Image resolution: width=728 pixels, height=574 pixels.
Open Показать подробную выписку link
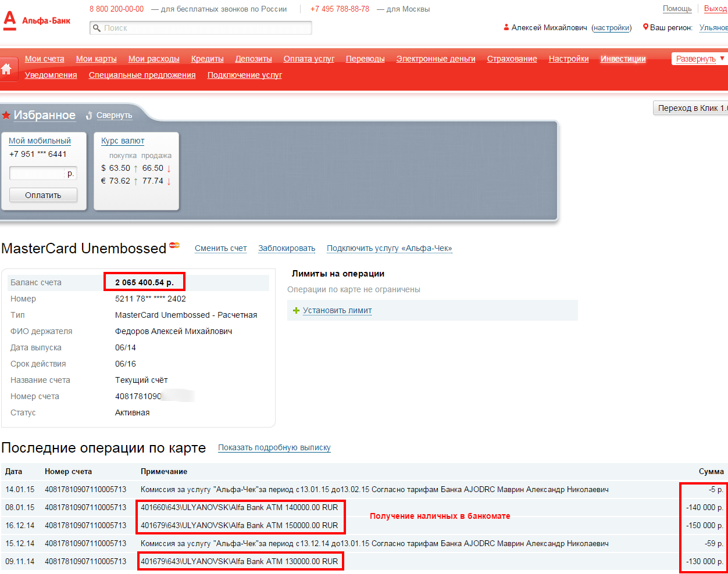click(274, 448)
